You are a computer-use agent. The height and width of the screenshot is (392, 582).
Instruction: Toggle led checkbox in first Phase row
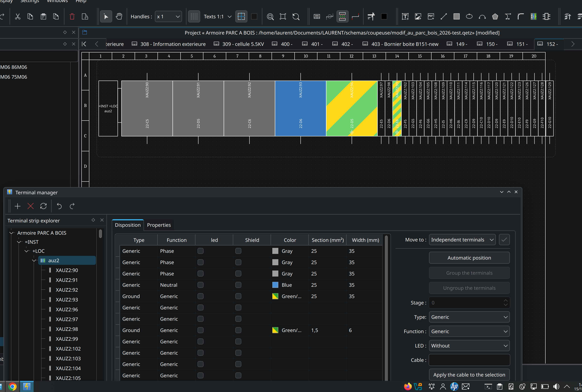pyautogui.click(x=200, y=251)
